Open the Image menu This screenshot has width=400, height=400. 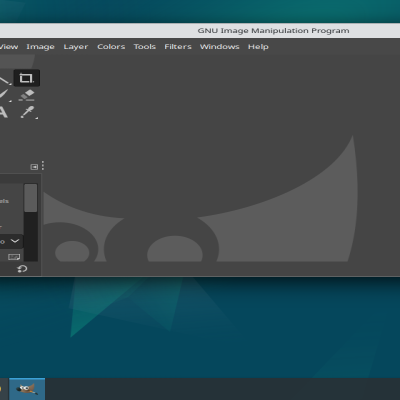(x=40, y=47)
